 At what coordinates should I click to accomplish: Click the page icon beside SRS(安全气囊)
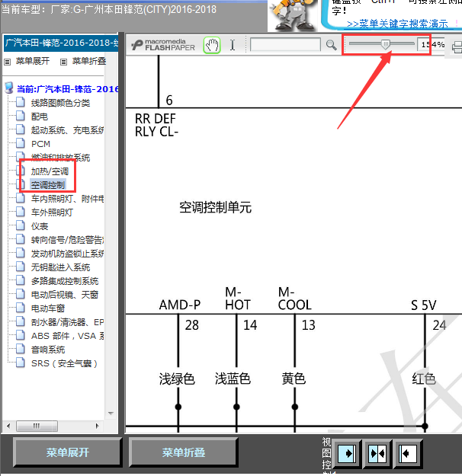click(21, 363)
